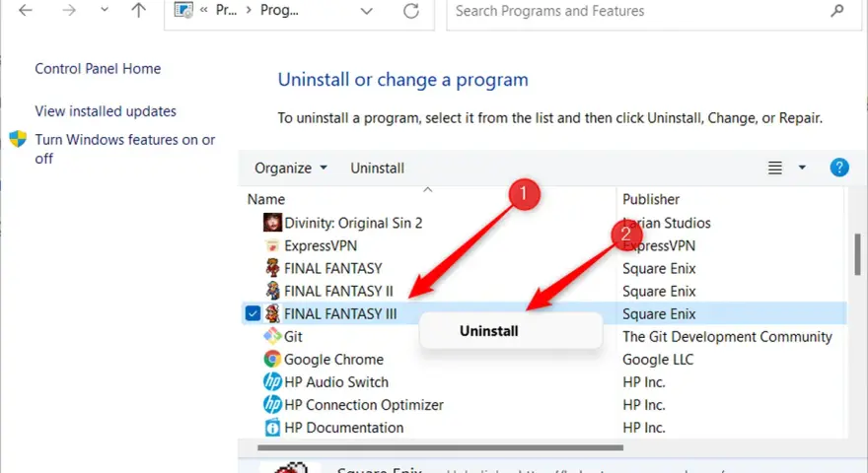
Task: Select the HP Connection Optimizer entry
Action: pyautogui.click(x=364, y=405)
